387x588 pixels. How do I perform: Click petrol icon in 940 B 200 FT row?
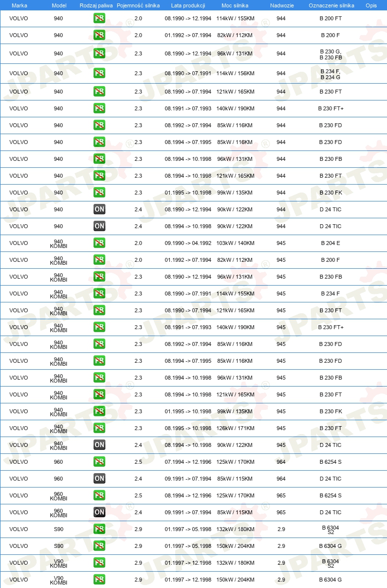pyautogui.click(x=99, y=18)
